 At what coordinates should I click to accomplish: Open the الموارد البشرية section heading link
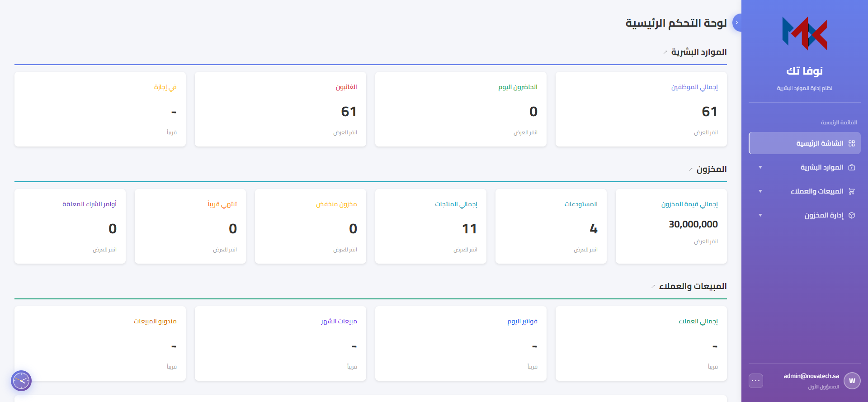(699, 52)
